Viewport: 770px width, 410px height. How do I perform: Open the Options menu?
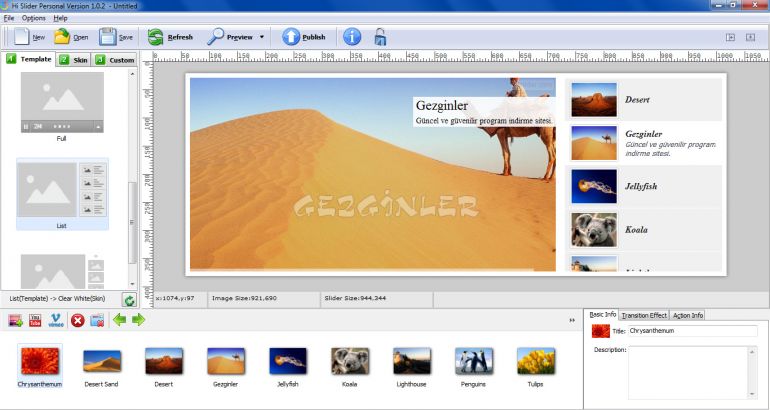click(x=33, y=18)
